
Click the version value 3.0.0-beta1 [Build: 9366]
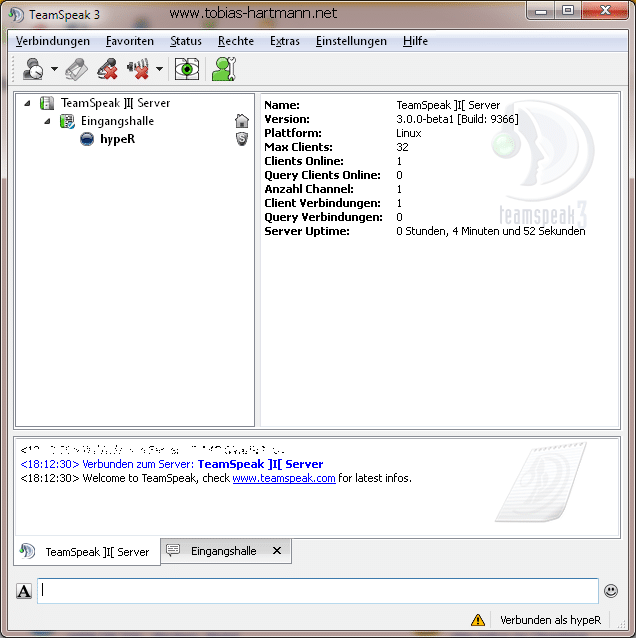click(x=457, y=119)
